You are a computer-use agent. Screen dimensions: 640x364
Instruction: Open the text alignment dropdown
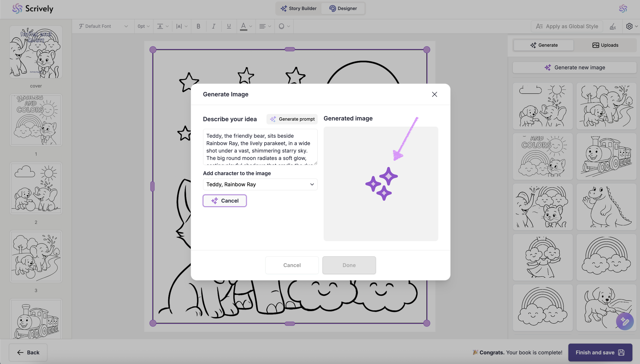click(x=265, y=26)
